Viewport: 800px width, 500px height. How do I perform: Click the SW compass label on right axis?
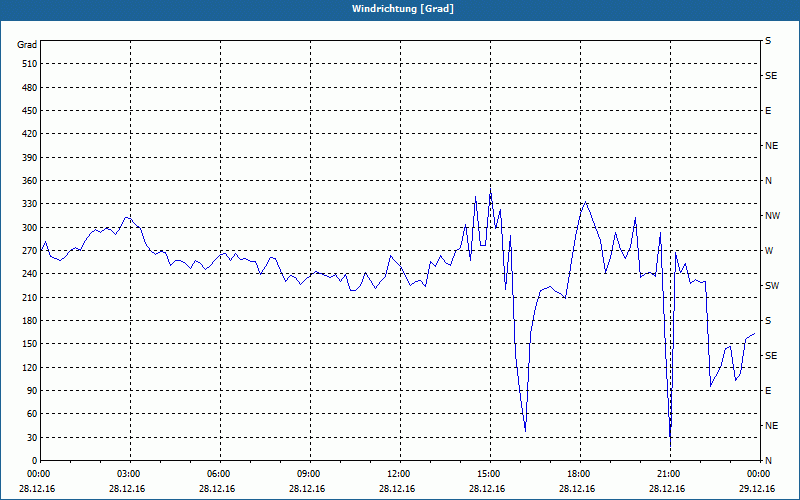point(771,286)
